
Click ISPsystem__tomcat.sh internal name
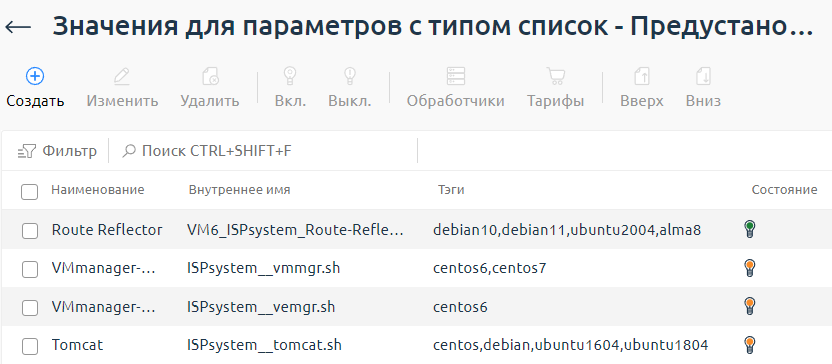(x=264, y=345)
